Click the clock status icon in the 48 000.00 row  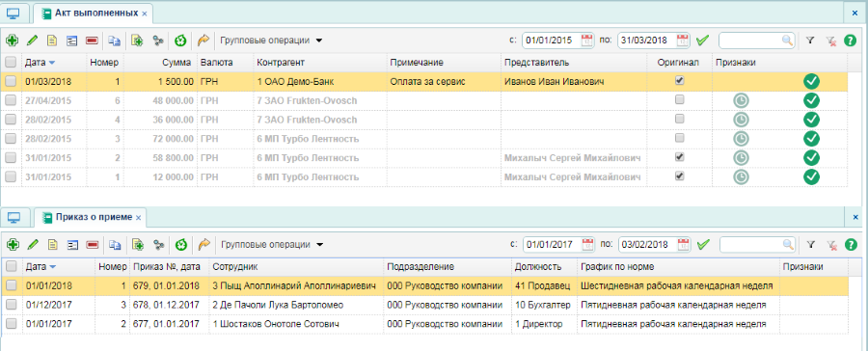(x=741, y=100)
